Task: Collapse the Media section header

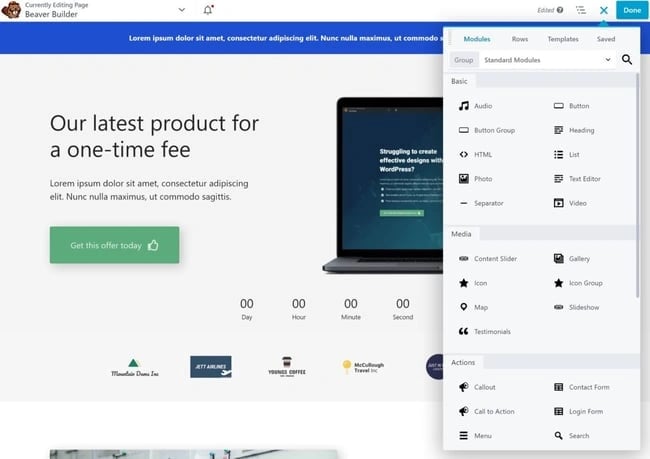Action: pos(461,234)
